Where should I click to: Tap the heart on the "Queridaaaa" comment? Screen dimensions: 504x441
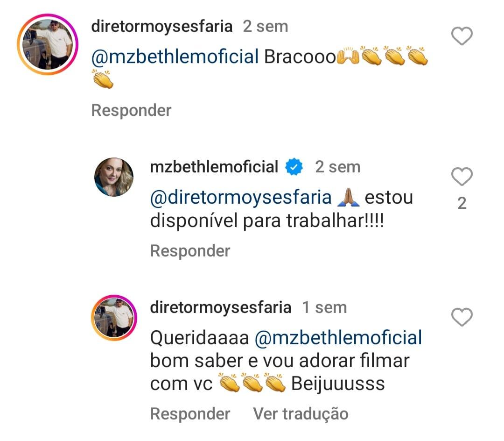point(462,318)
